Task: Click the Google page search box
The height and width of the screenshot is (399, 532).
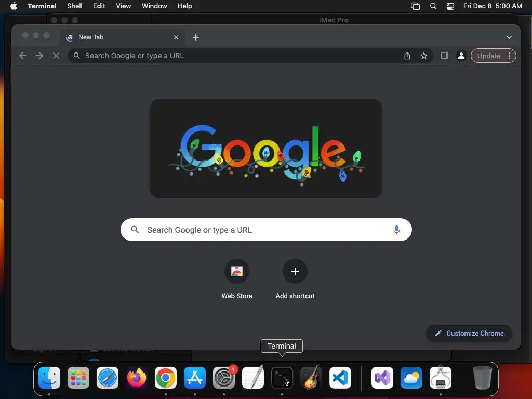Action: (x=266, y=230)
